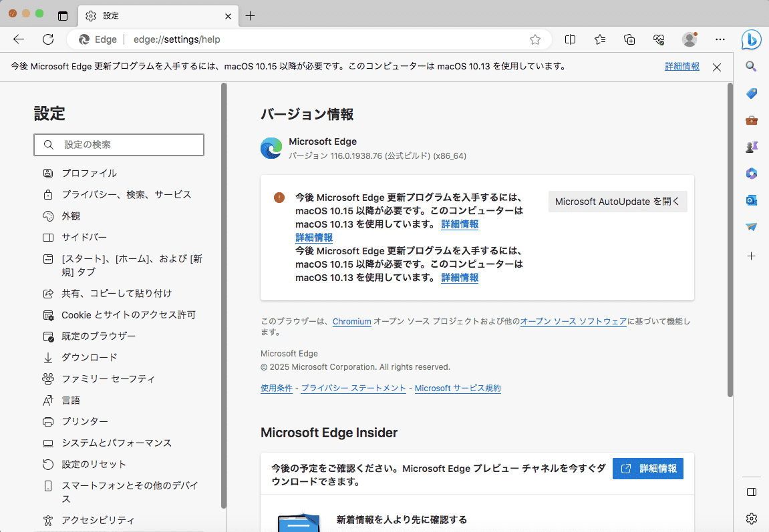Click Microsoft AutoUpdate を開く button
This screenshot has height=532, width=769.
pyautogui.click(x=617, y=202)
